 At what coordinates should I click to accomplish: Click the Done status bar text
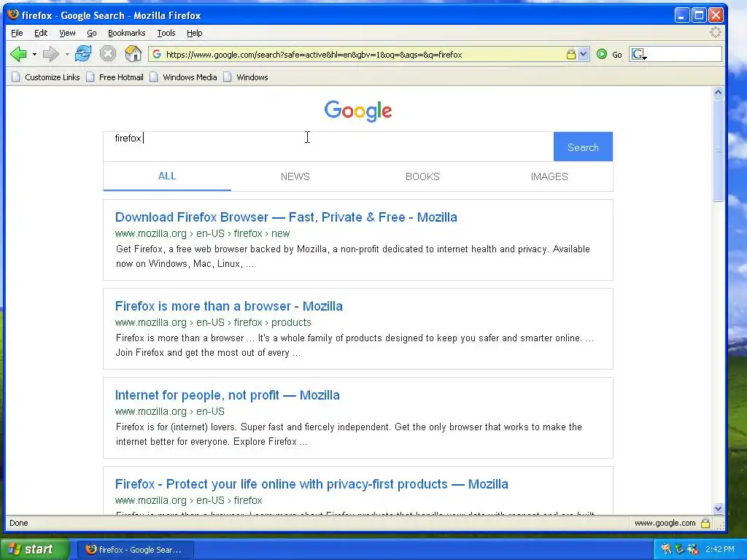[18, 523]
